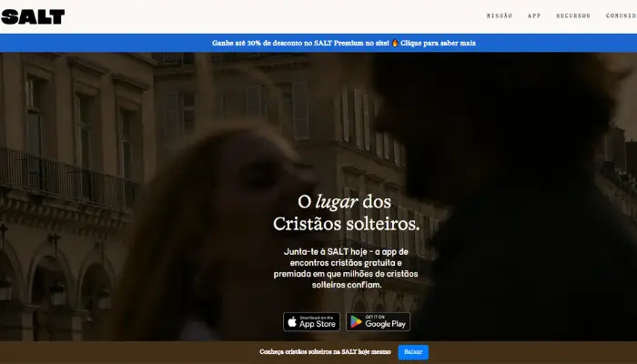Click the 'Junta-te à SALT hoje' paragraph
Screen dimensions: 637x364
(x=346, y=268)
